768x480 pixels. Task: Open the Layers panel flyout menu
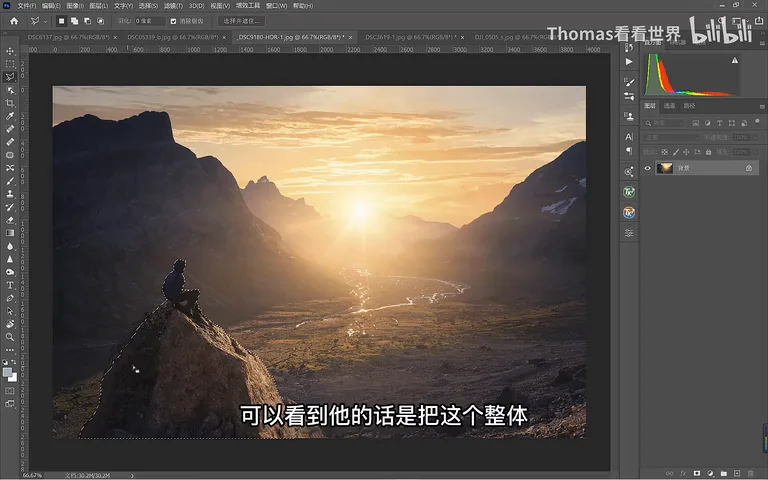(x=762, y=106)
